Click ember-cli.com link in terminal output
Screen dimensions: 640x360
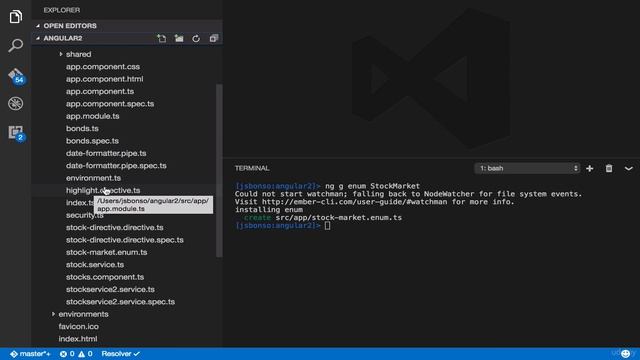click(x=353, y=202)
